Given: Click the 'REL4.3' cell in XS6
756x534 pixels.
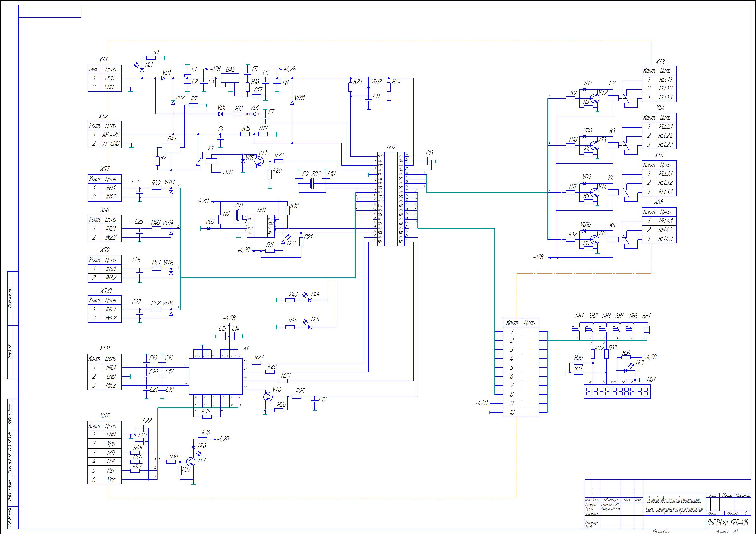Looking at the screenshot, I should 666,239.
